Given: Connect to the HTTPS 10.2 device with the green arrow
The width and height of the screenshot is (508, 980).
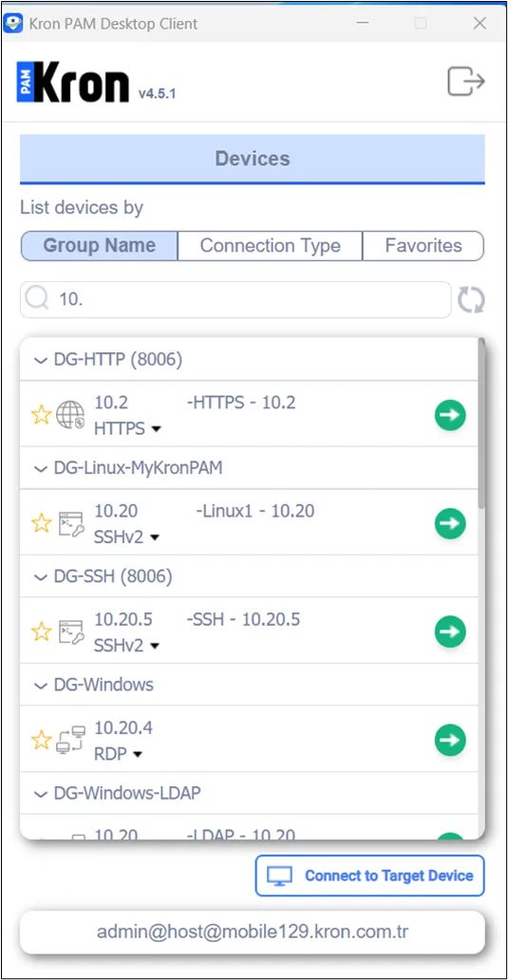Looking at the screenshot, I should (450, 414).
